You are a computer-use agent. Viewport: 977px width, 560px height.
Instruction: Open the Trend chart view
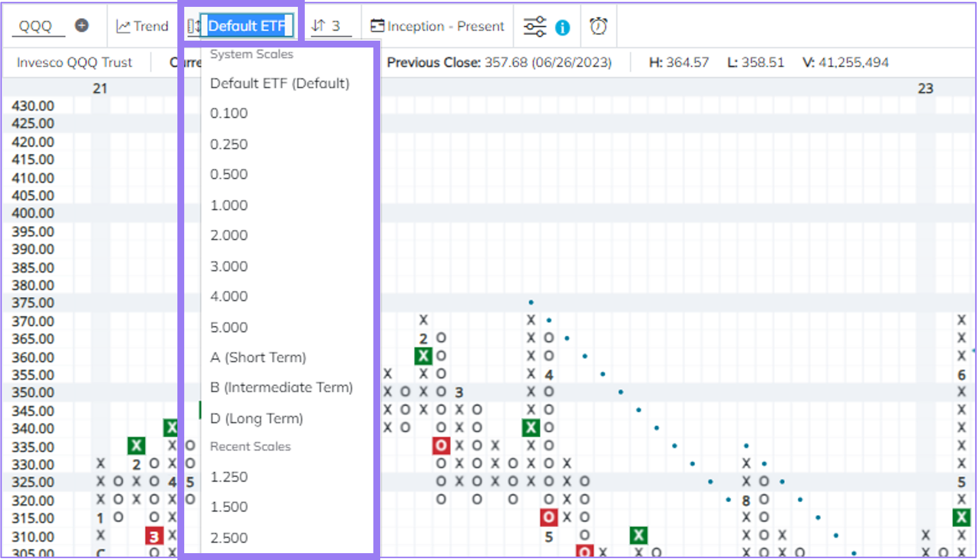(142, 26)
